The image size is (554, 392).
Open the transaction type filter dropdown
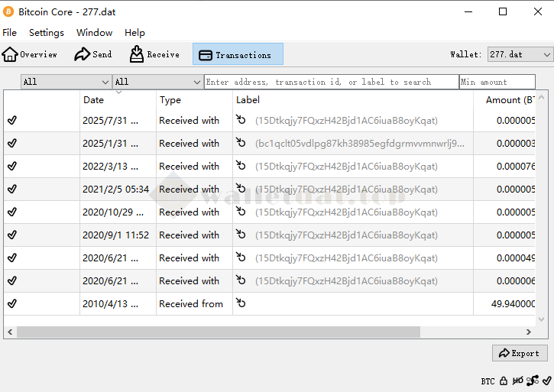click(157, 82)
